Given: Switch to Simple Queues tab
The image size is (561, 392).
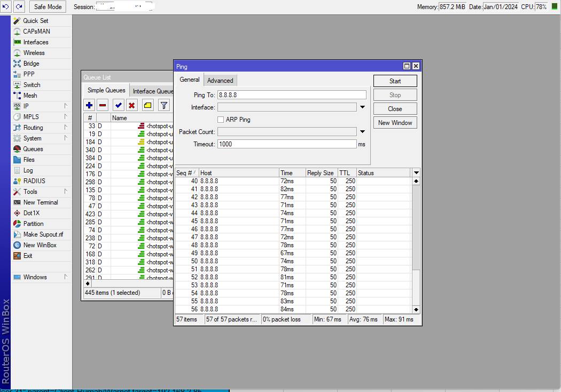Looking at the screenshot, I should [x=106, y=90].
